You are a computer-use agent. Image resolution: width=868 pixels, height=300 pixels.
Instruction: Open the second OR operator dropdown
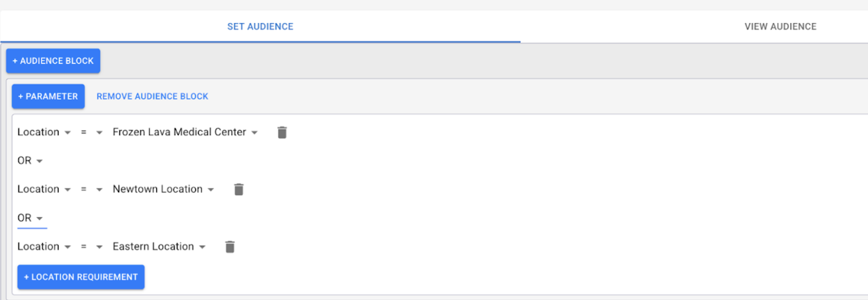(30, 218)
